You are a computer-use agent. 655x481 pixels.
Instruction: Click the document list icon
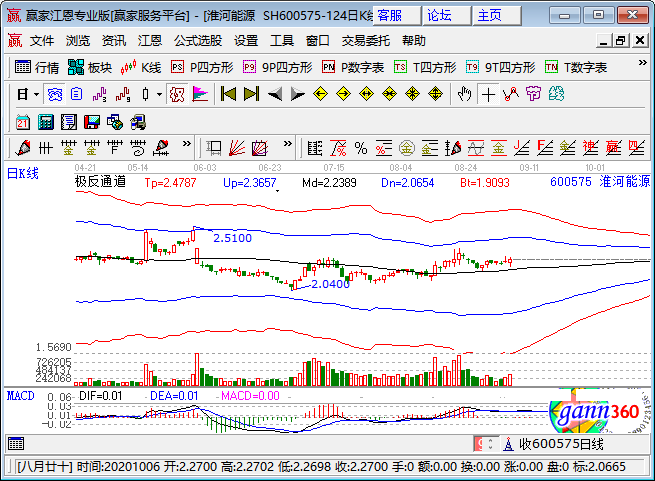76,94
